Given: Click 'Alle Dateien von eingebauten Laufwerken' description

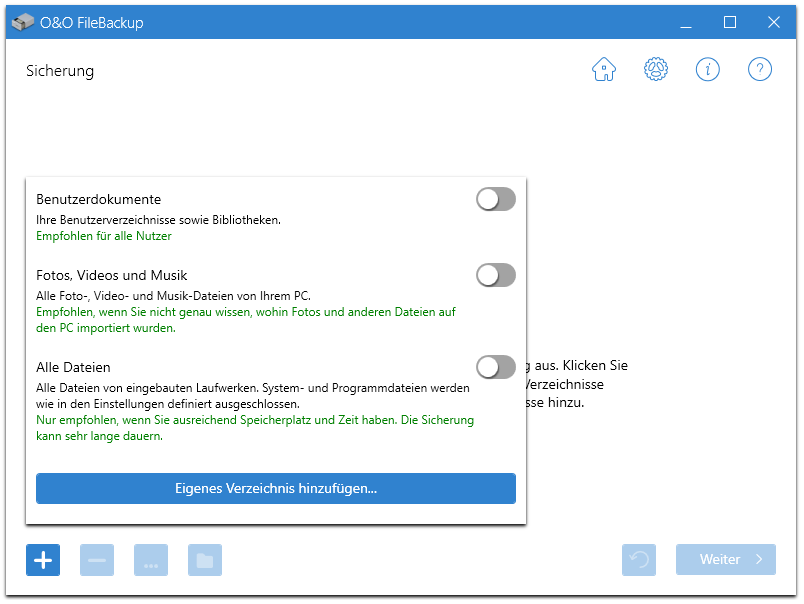Looking at the screenshot, I should click(253, 396).
